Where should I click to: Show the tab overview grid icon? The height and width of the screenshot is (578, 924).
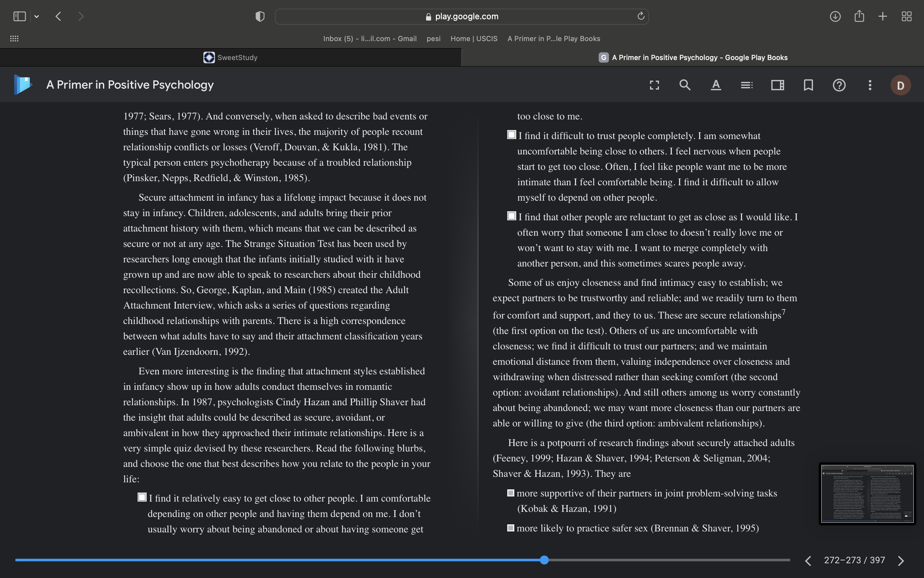tap(906, 16)
